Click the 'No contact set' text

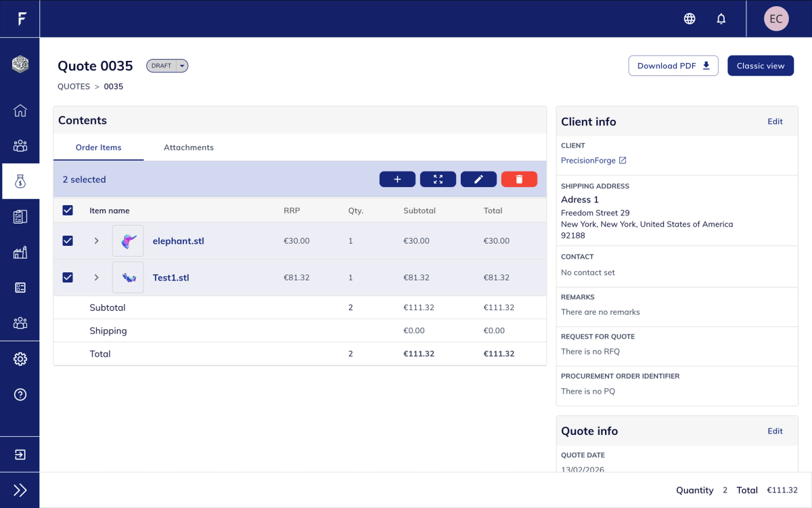pyautogui.click(x=588, y=273)
